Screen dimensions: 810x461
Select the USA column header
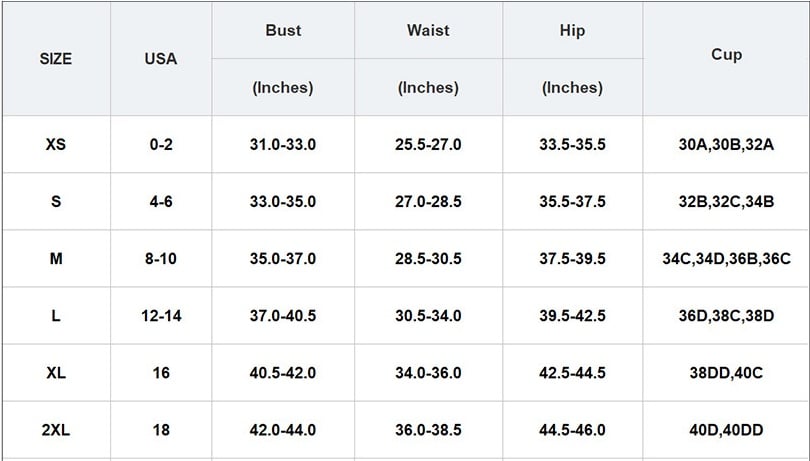point(161,58)
